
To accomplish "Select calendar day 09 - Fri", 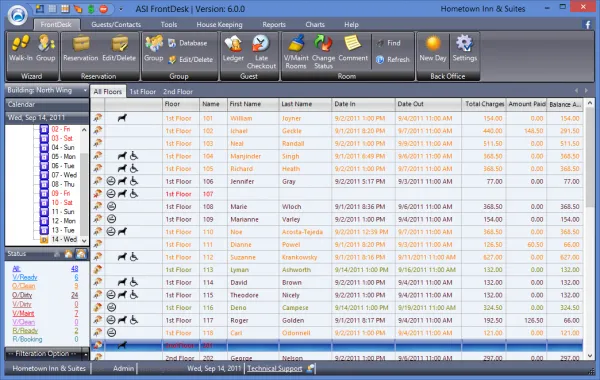I will pos(61,193).
